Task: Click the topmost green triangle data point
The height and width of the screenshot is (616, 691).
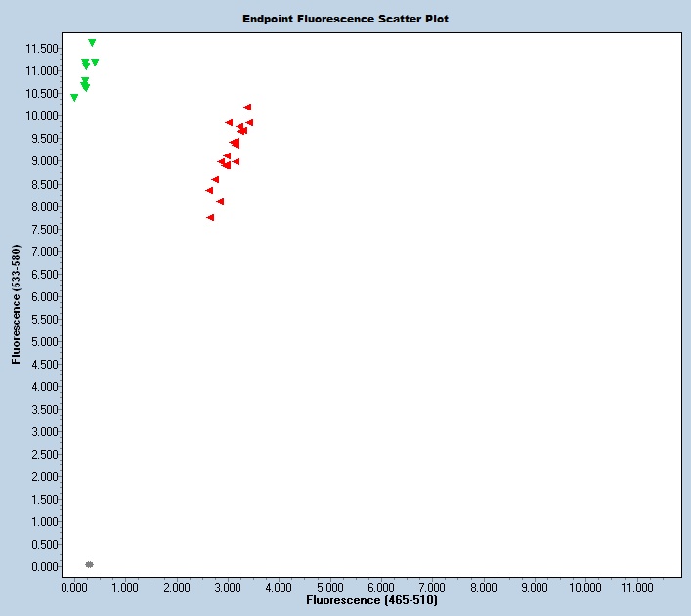Action: (92, 43)
